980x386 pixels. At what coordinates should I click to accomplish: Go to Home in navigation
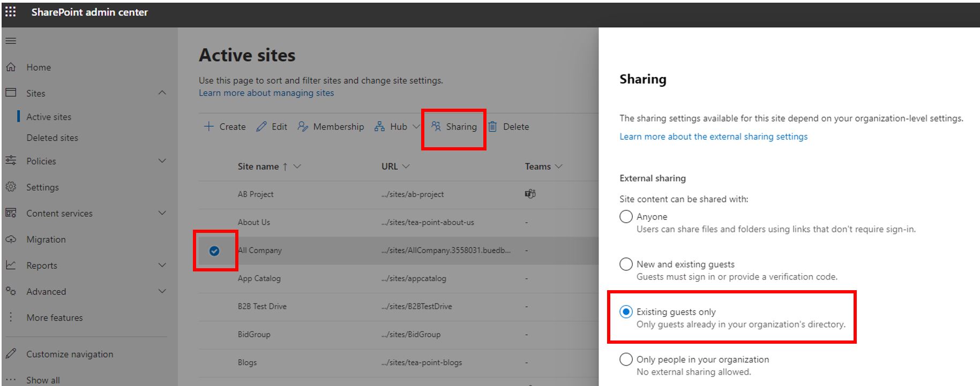(39, 67)
